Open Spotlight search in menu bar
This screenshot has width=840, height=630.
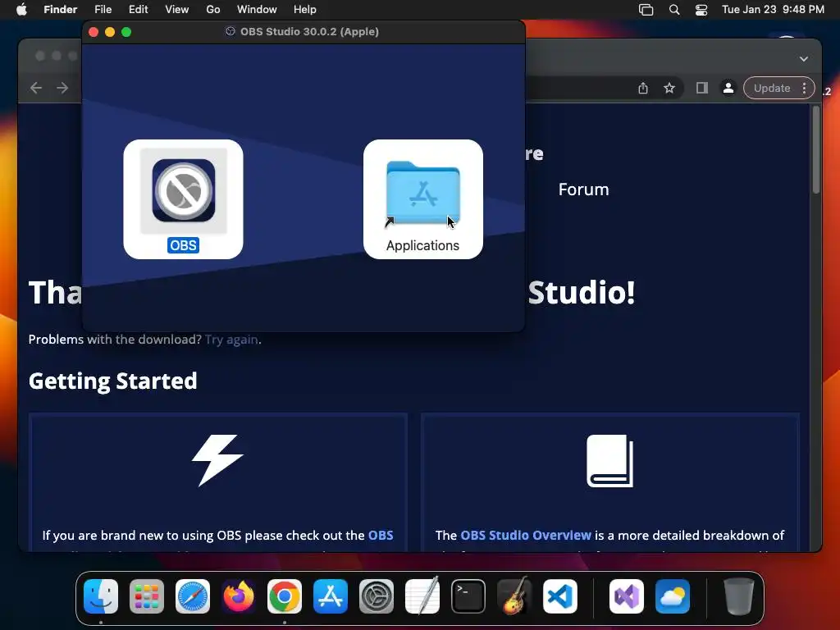[x=674, y=10]
